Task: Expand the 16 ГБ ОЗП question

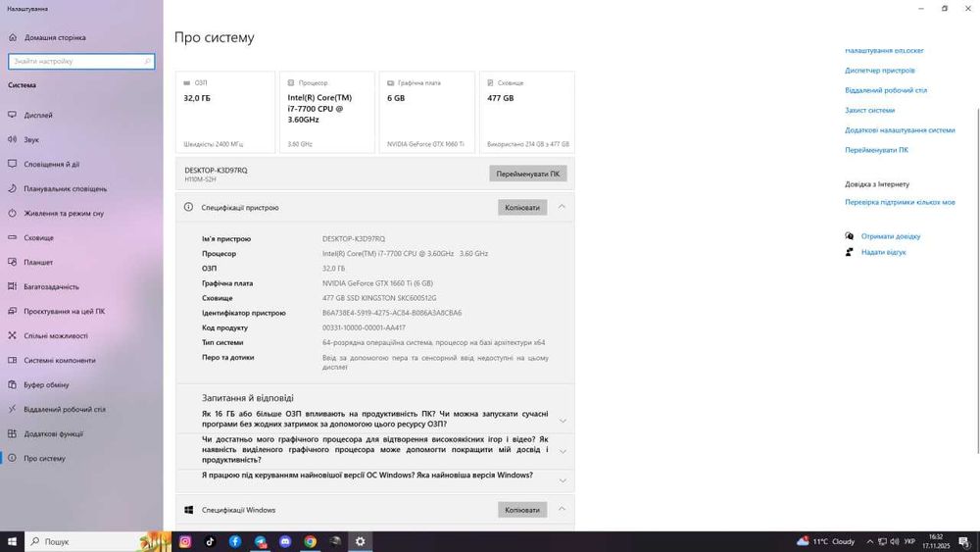Action: point(563,421)
